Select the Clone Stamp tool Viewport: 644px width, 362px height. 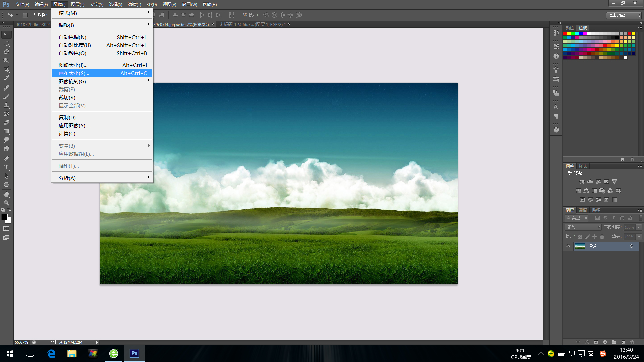(x=6, y=105)
